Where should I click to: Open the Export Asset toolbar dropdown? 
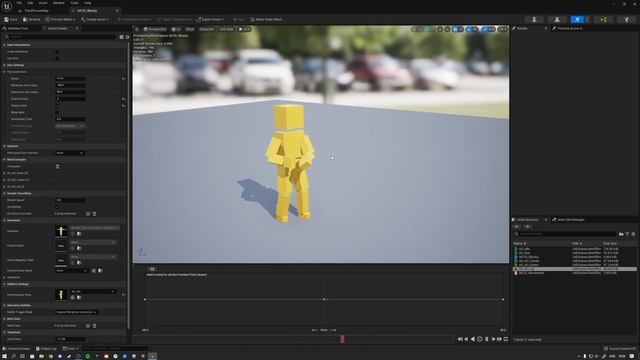[x=210, y=19]
